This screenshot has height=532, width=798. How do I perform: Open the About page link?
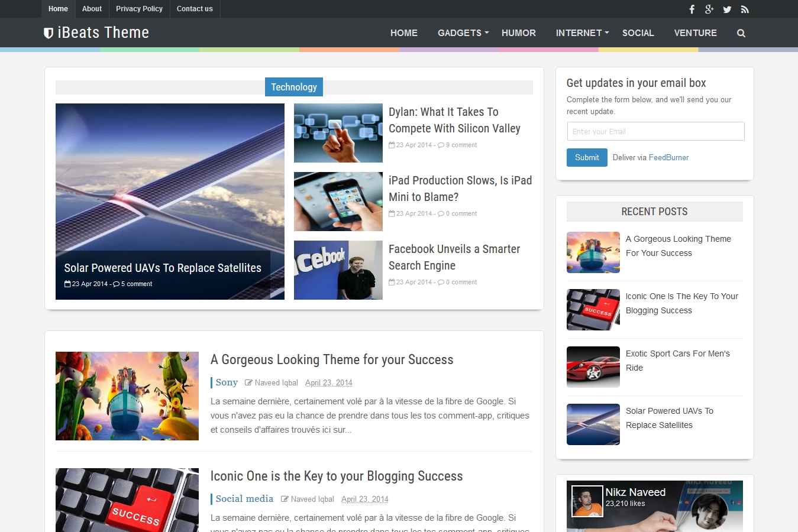[x=92, y=9]
